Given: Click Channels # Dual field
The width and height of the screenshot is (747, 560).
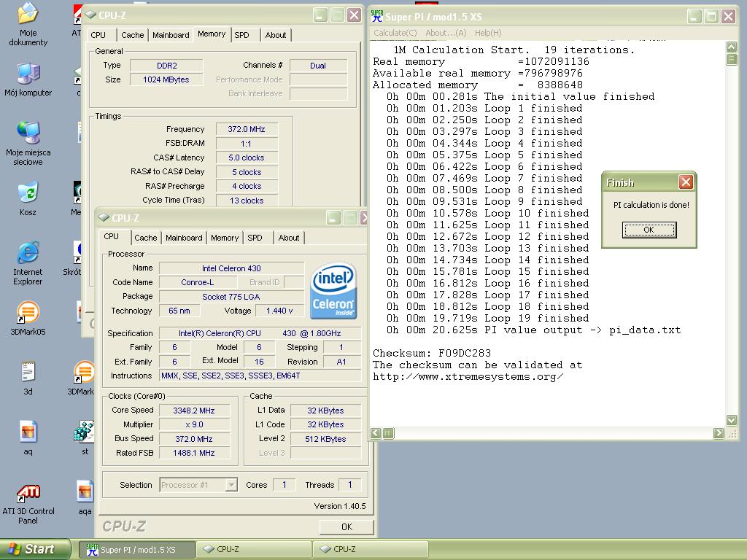Looking at the screenshot, I should [x=318, y=66].
